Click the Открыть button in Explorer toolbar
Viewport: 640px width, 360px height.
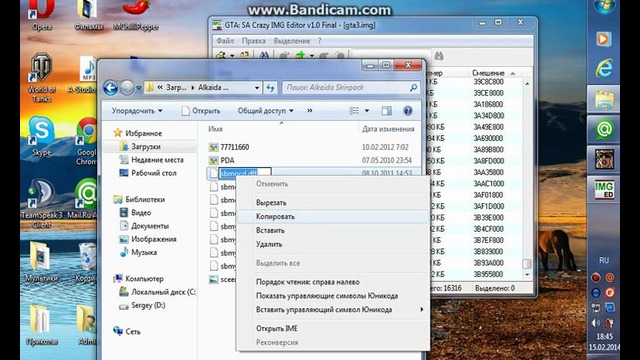201,111
